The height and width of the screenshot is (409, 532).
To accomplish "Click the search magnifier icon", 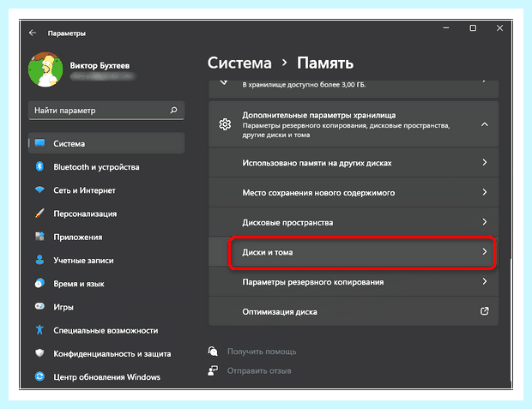I will coord(173,110).
